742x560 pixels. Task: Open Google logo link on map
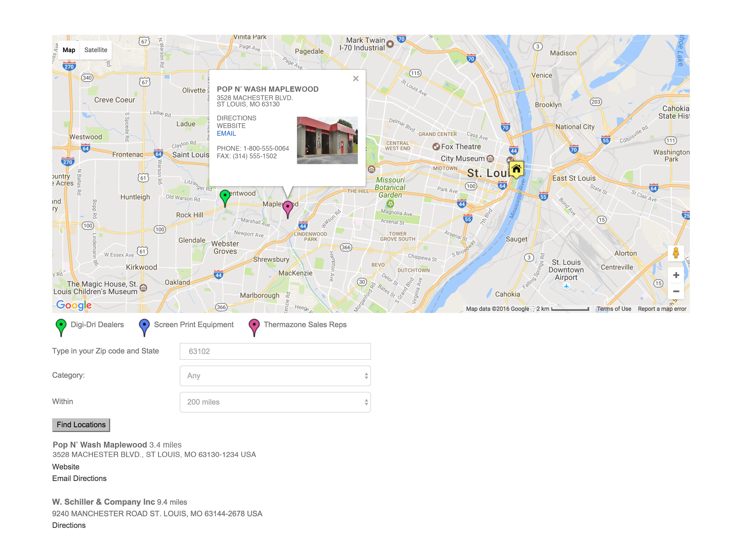74,305
